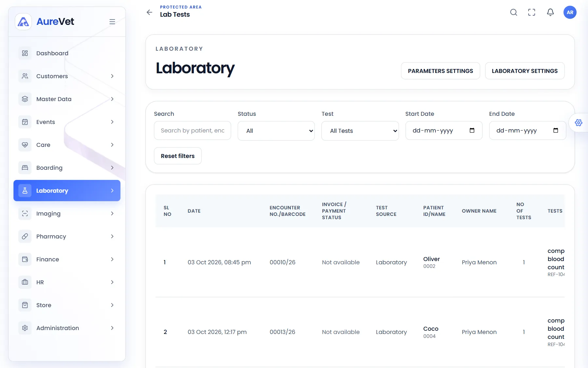This screenshot has height=368, width=588.
Task: Open the AR user avatar menu
Action: [570, 12]
